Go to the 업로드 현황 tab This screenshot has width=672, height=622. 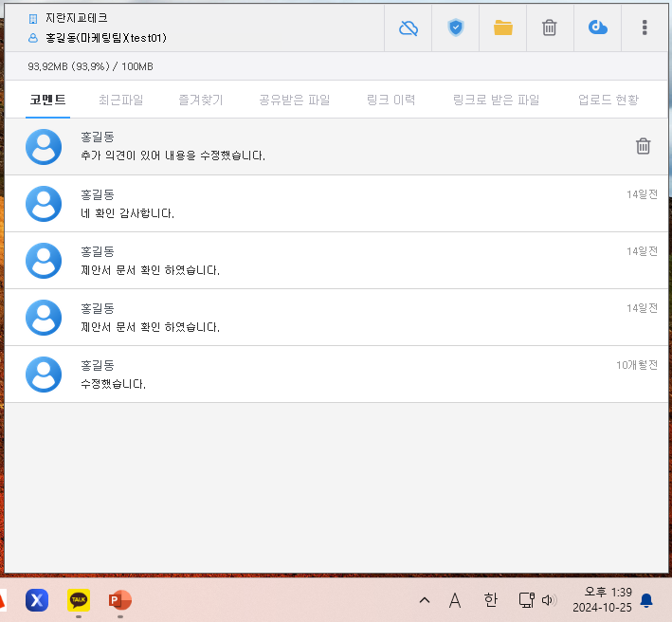608,100
